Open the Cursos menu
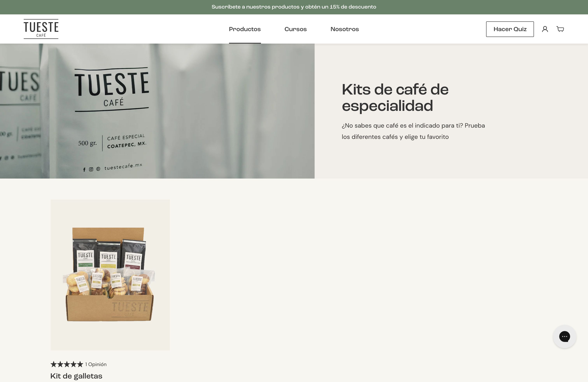Viewport: 588px width, 382px height. coord(296,29)
